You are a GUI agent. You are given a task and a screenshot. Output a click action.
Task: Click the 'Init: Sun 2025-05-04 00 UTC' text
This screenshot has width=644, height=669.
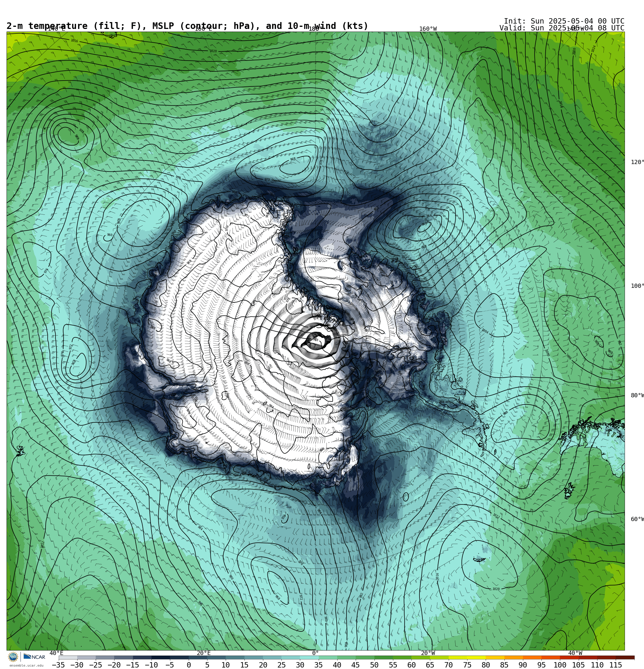[x=564, y=21]
